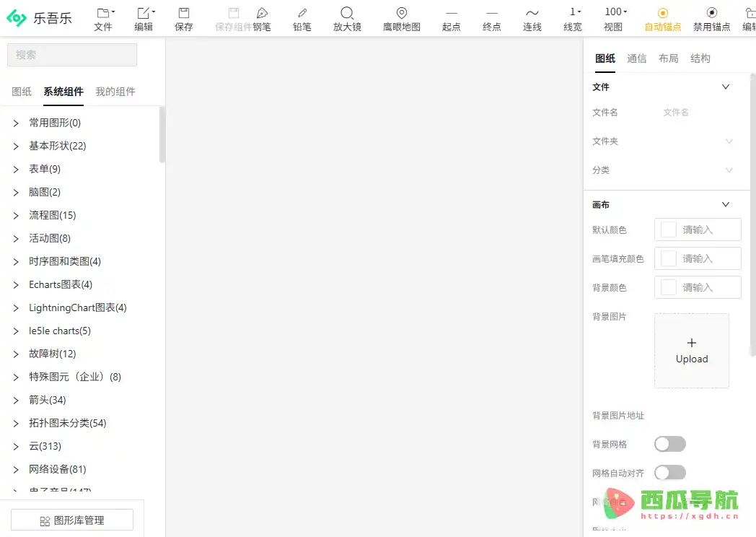This screenshot has height=537, width=756.
Task: Click the 保存 save icon
Action: point(184,12)
